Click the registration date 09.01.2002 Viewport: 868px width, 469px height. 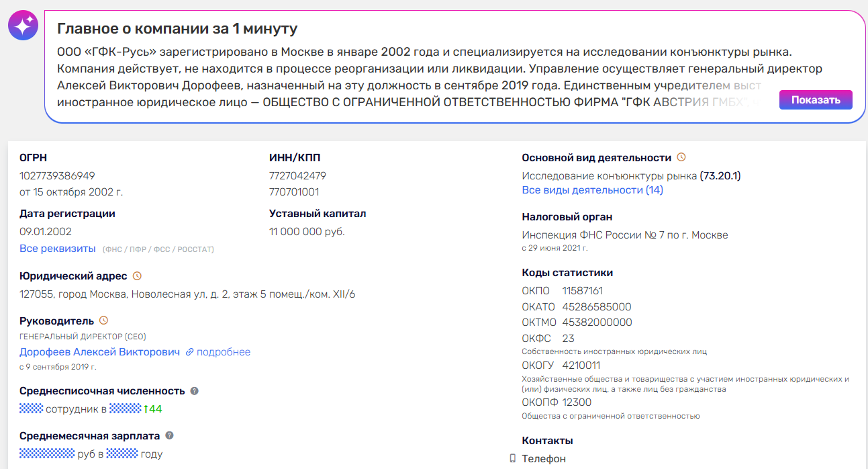point(46,232)
